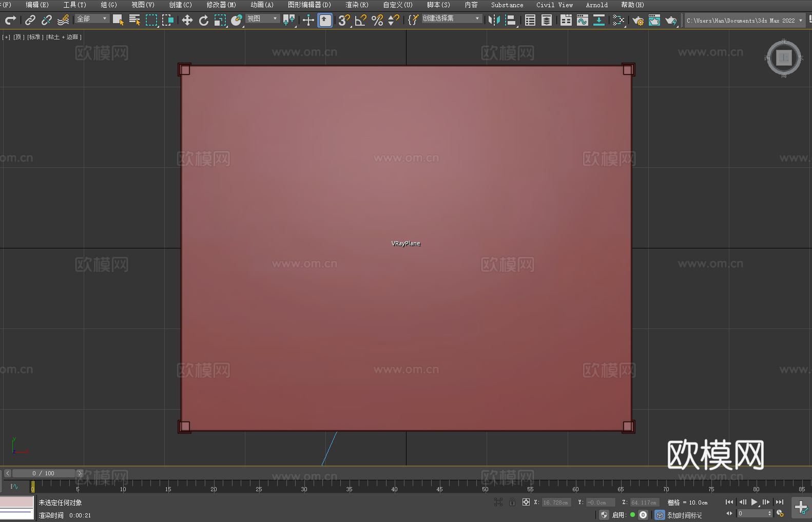Screen dimensions: 812x522
Task: Toggle the Ribbon display icon
Action: [x=566, y=20]
